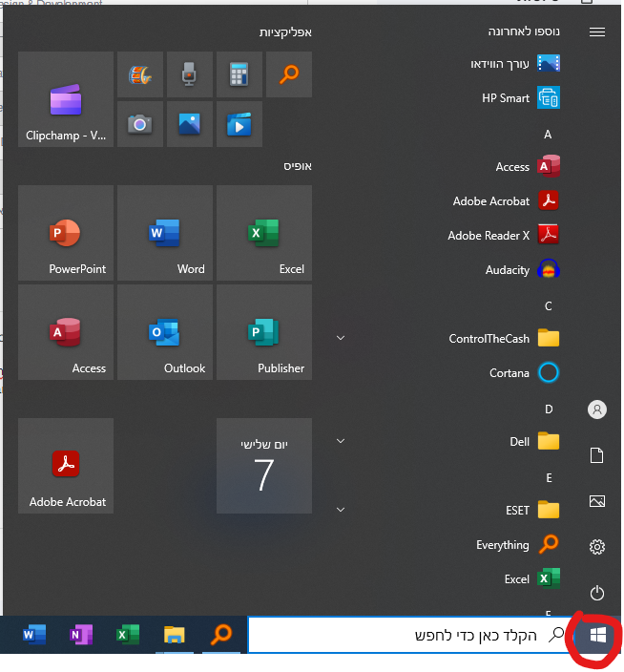
Task: Open the Power options menu
Action: [x=597, y=593]
